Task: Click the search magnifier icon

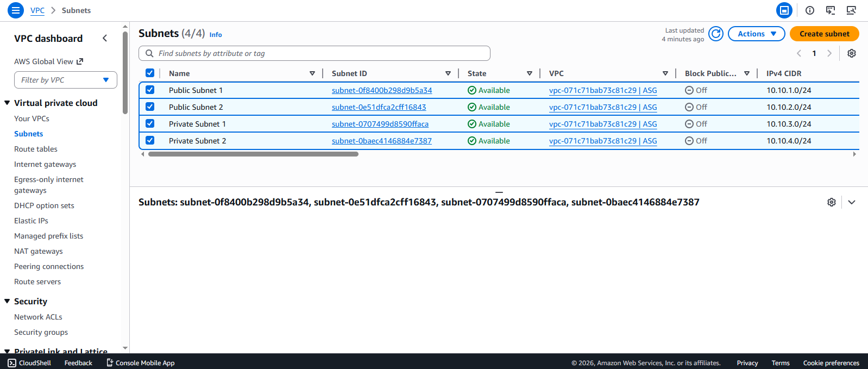Action: coord(149,53)
